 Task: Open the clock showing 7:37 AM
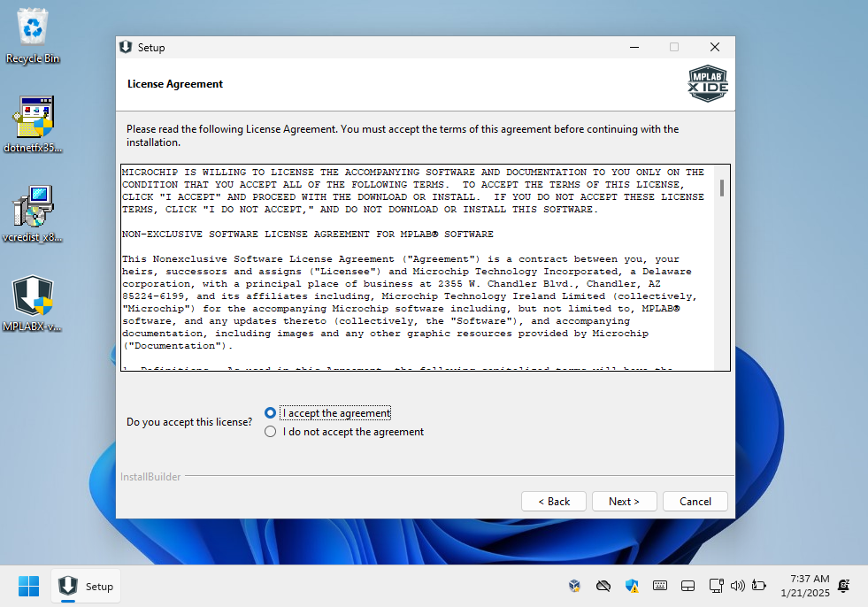pos(805,586)
